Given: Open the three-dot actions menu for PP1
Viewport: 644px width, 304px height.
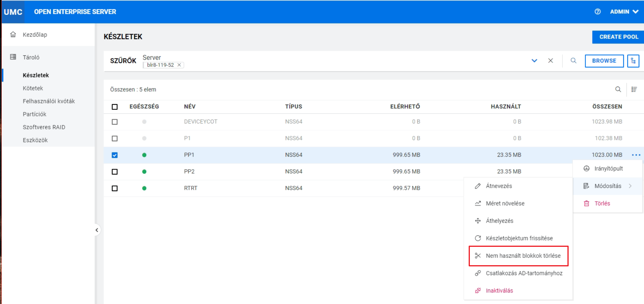Looking at the screenshot, I should [x=636, y=155].
